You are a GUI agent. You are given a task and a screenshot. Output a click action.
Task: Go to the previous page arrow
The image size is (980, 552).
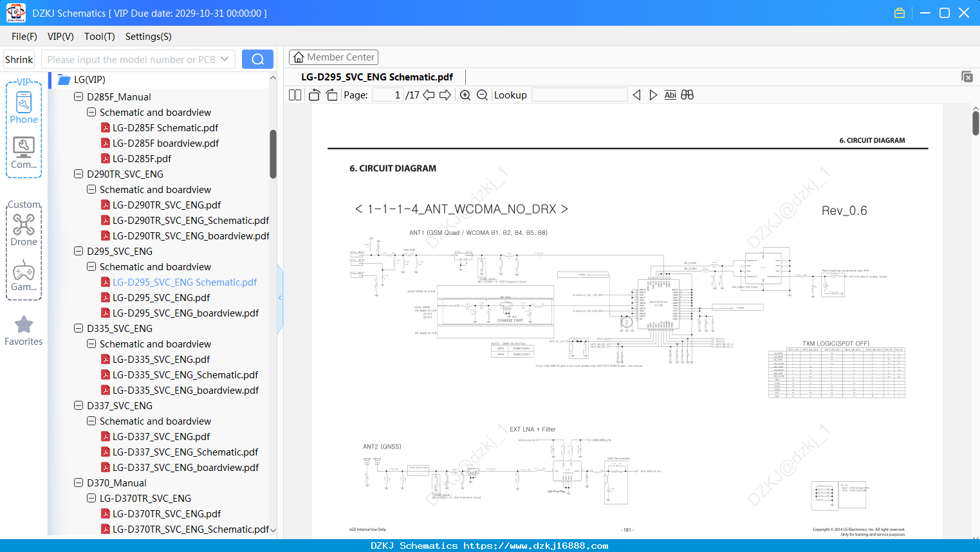[429, 95]
